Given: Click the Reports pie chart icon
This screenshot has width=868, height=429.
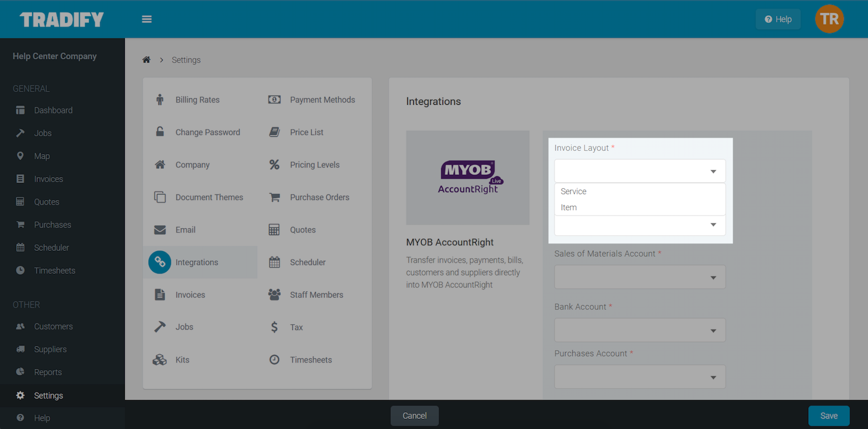Looking at the screenshot, I should (20, 372).
